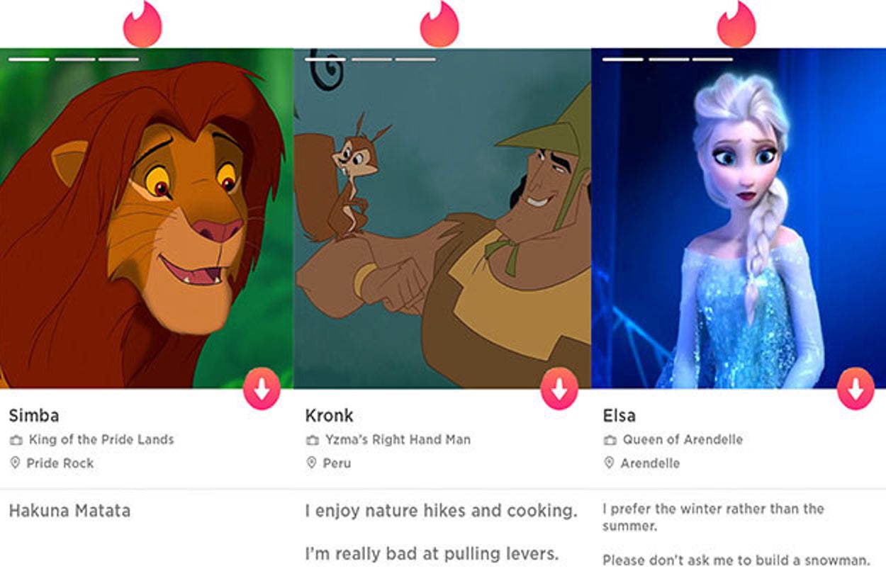Image resolution: width=886 pixels, height=588 pixels.
Task: Open Simba's profile photo
Action: [146, 218]
